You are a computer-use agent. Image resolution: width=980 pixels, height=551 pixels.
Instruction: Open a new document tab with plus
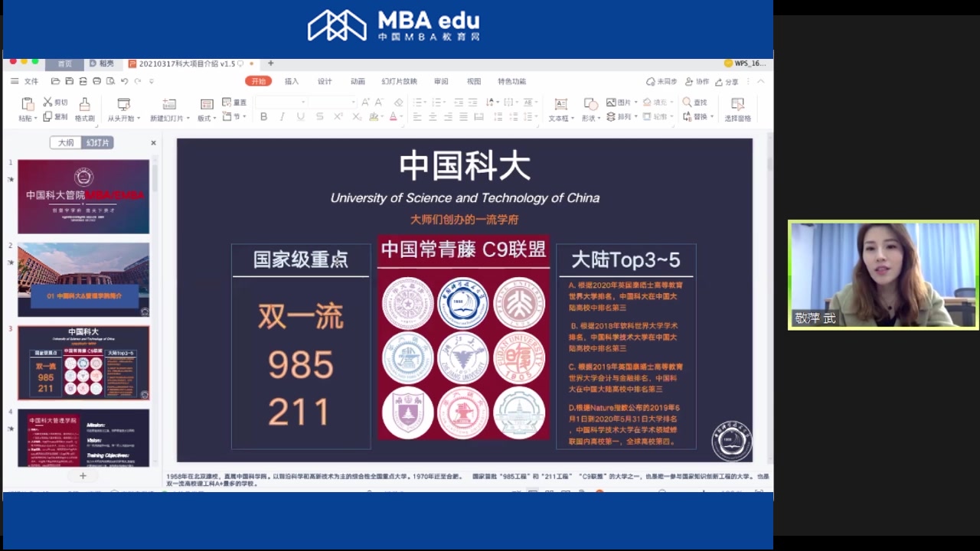pos(270,64)
